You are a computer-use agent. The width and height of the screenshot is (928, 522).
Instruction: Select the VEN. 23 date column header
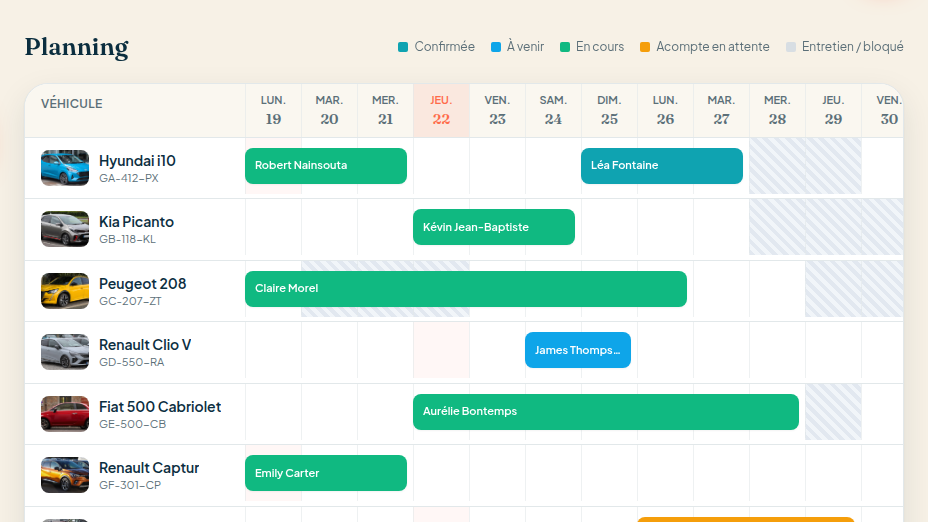(497, 110)
